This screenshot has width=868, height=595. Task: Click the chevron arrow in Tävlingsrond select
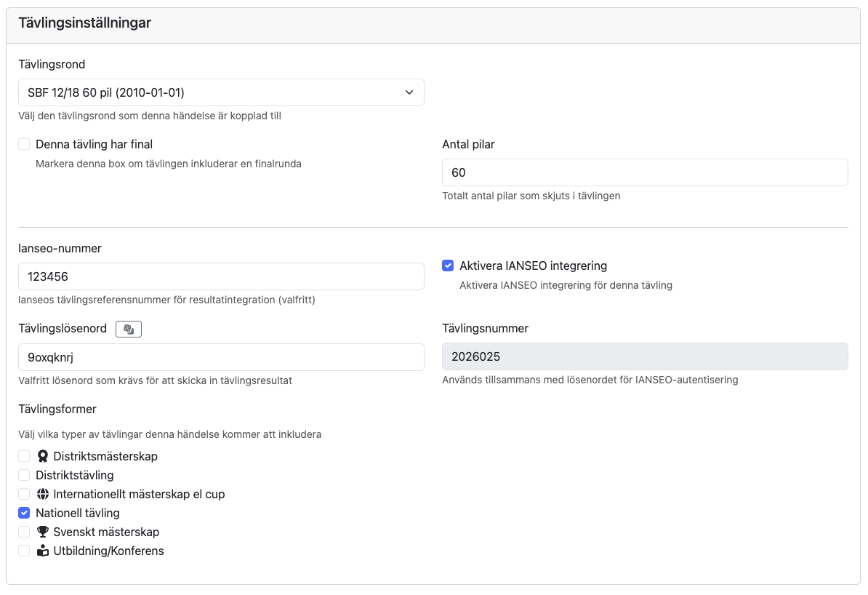pos(409,93)
